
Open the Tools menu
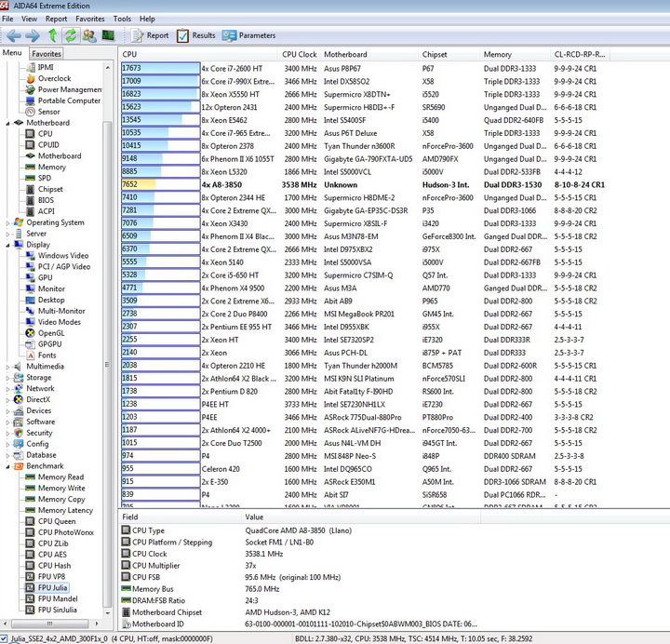click(x=122, y=19)
